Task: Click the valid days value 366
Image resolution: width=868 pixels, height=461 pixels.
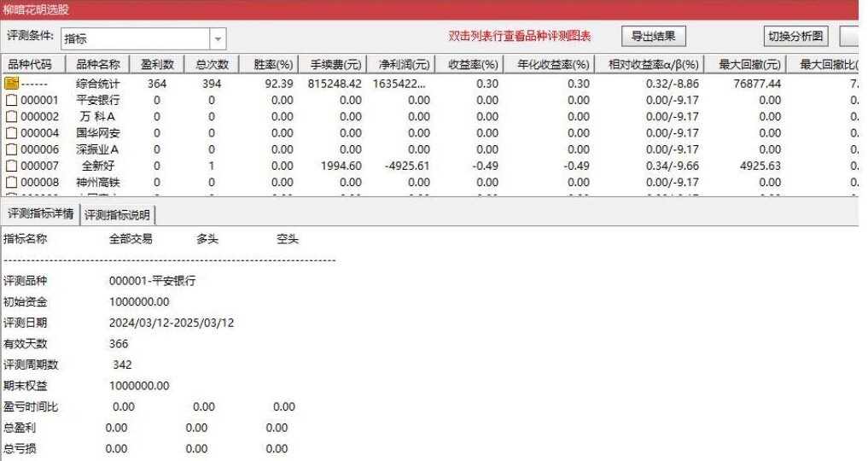Action: (x=119, y=344)
